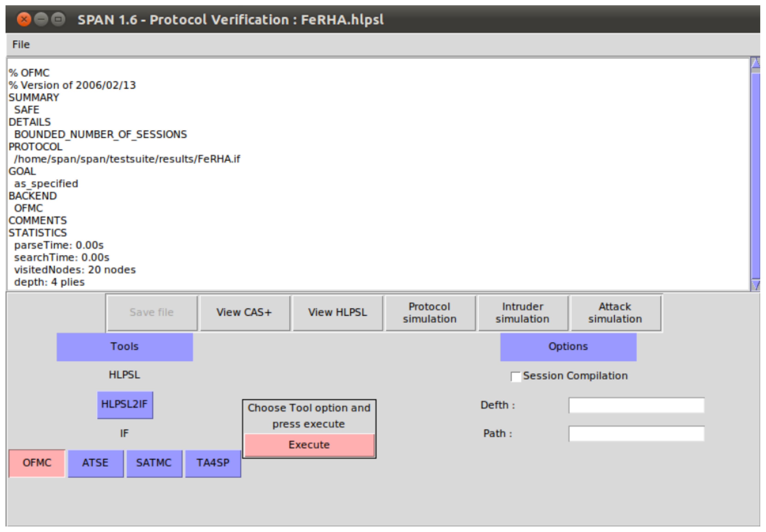Maximize the SPAN window
The image size is (766, 532).
[x=58, y=19]
